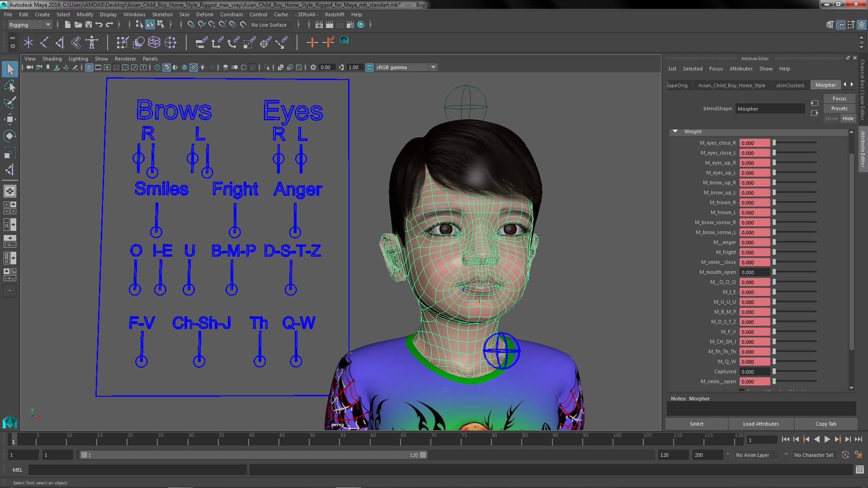Image resolution: width=868 pixels, height=488 pixels.
Task: Toggle smooth shade all in the viewport
Action: (x=166, y=67)
